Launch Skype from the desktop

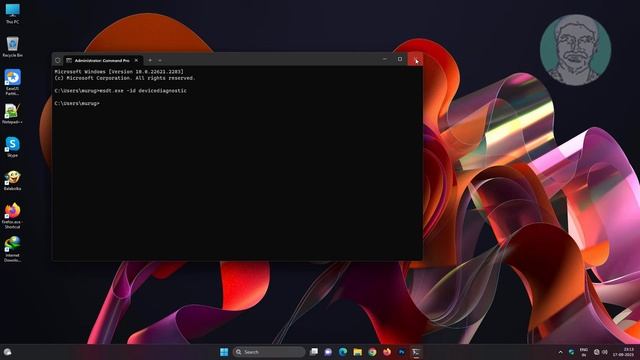(12, 147)
